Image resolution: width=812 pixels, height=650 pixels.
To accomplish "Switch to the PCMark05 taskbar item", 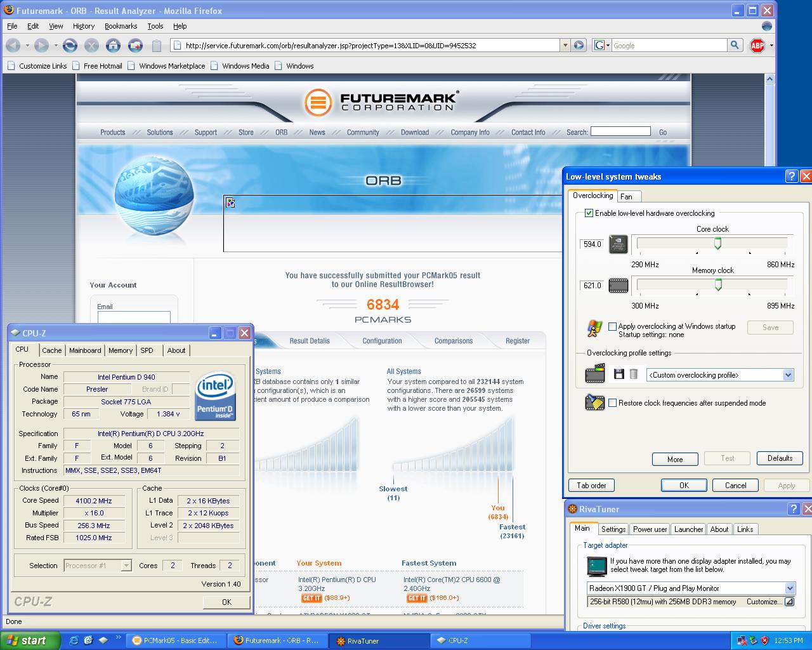I will (176, 640).
